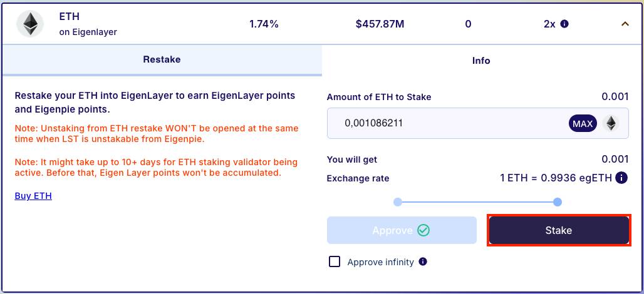Click the exchange rate info icon

click(x=621, y=178)
